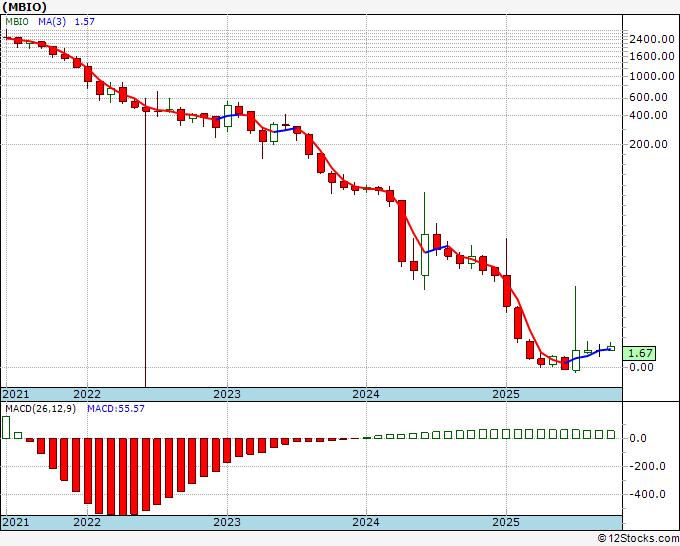The width and height of the screenshot is (680, 546).
Task: Click the last candlestick near the 1.67 price tag
Action: 611,347
